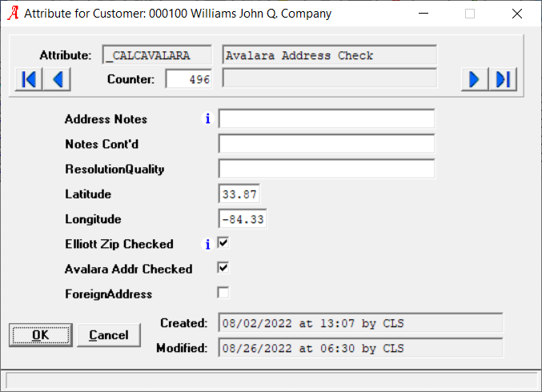Click the Avalara Address Check description field
Viewport: 542px width, 392px height.
click(329, 55)
